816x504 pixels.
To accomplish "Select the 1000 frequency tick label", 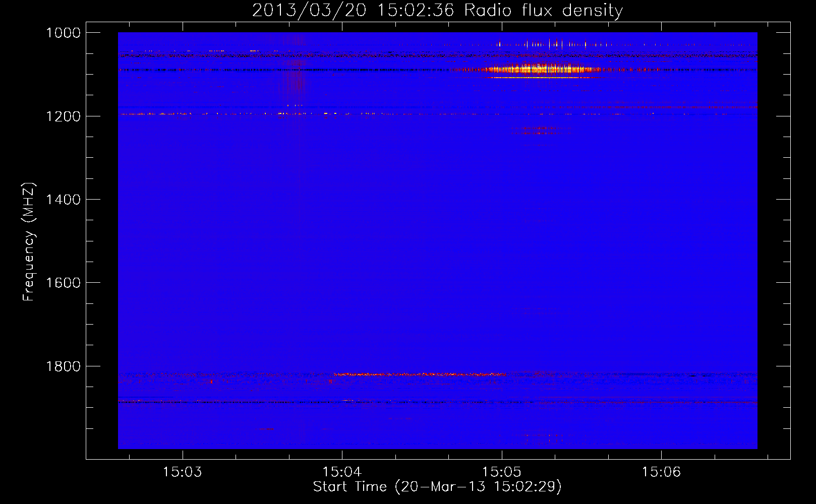I will pos(63,33).
